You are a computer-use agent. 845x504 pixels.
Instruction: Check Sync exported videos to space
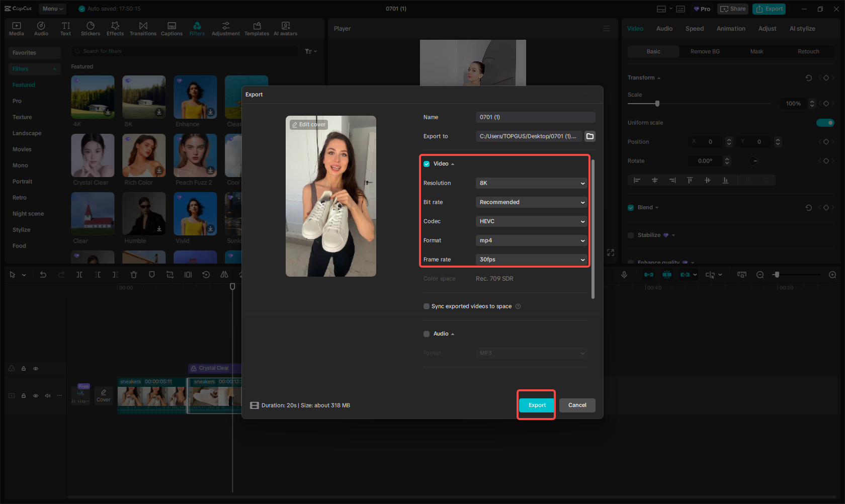427,306
